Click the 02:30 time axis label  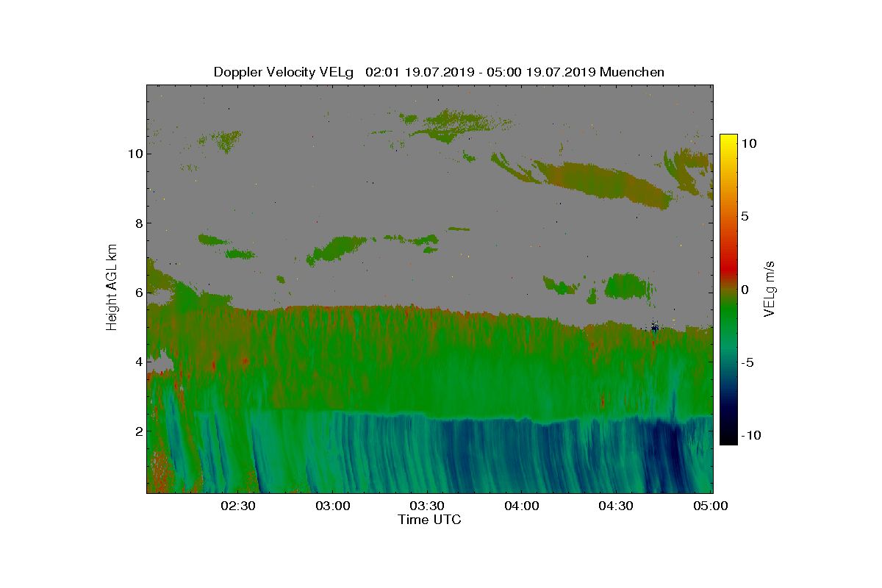pos(238,506)
